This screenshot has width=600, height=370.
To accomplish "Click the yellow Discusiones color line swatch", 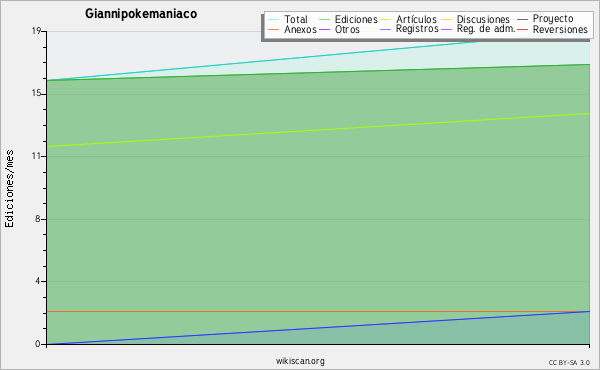I will coord(447,19).
